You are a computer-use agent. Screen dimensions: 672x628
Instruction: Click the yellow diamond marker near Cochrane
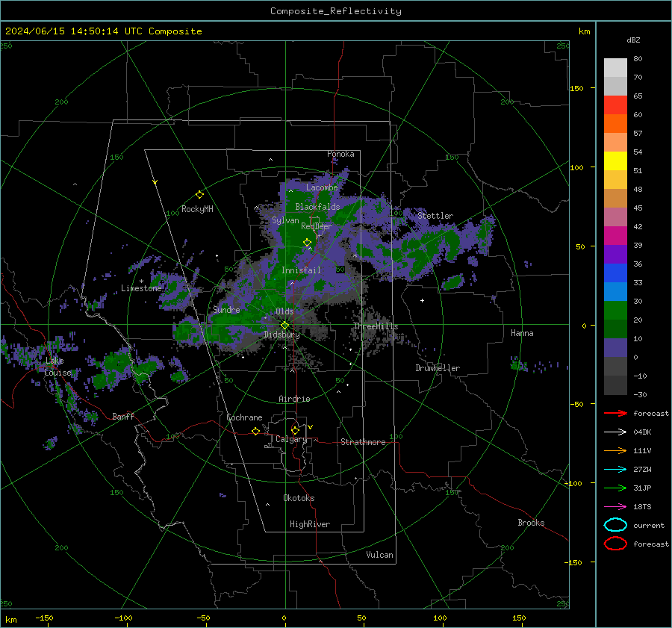point(255,431)
